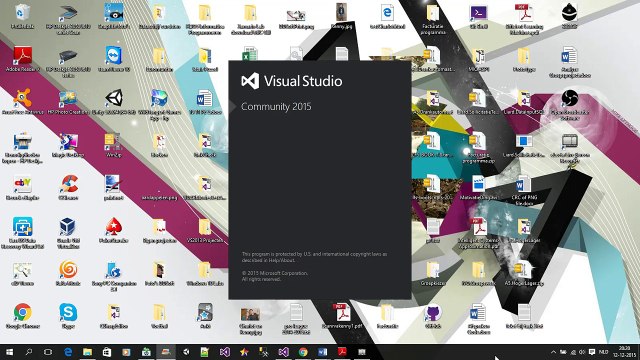The height and width of the screenshot is (360, 640).
Task: Open the Action Center notifications icon
Action: click(x=592, y=352)
